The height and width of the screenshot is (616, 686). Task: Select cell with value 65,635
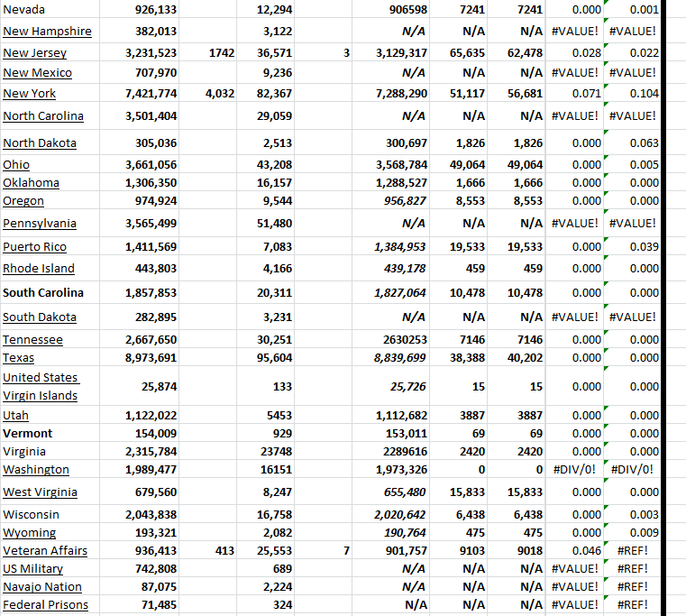point(459,53)
